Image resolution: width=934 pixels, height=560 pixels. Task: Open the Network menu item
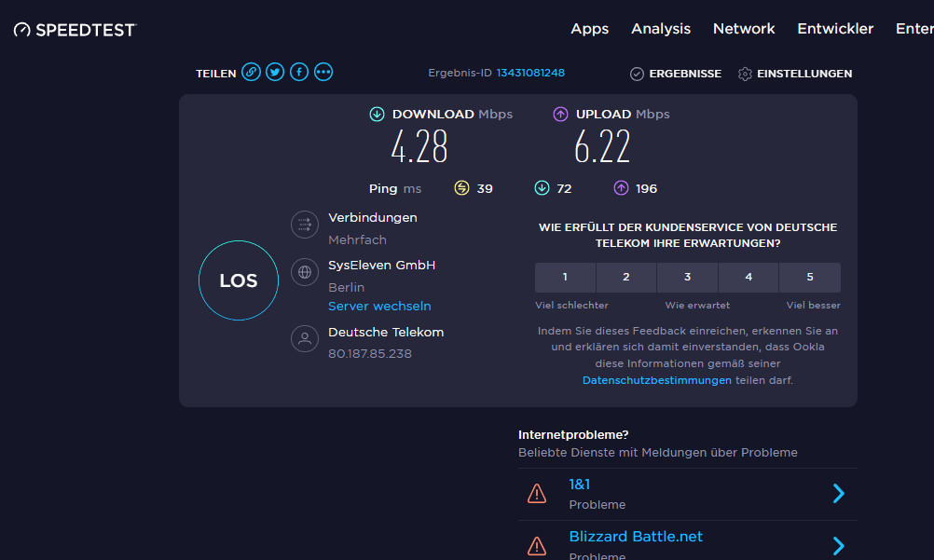click(744, 29)
